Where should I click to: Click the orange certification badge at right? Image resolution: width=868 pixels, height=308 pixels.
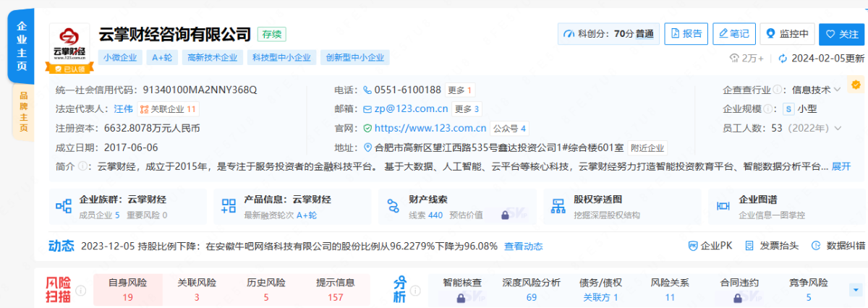click(856, 85)
